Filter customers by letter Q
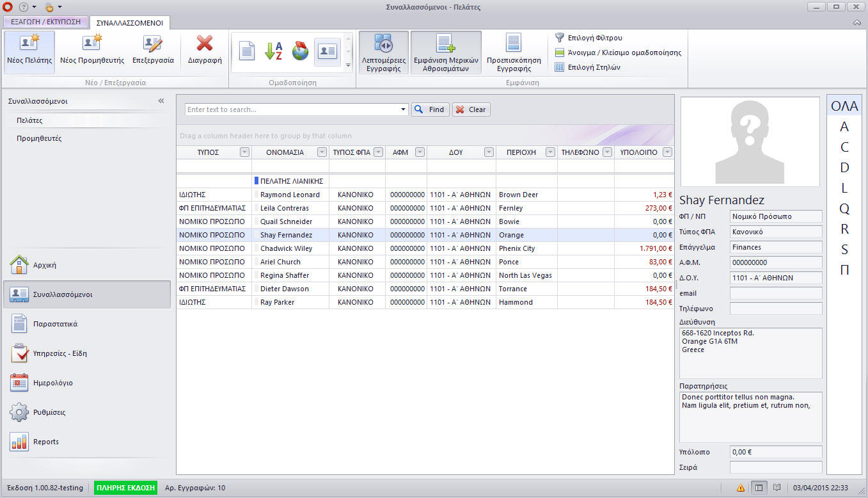This screenshot has height=498, width=868. click(844, 209)
